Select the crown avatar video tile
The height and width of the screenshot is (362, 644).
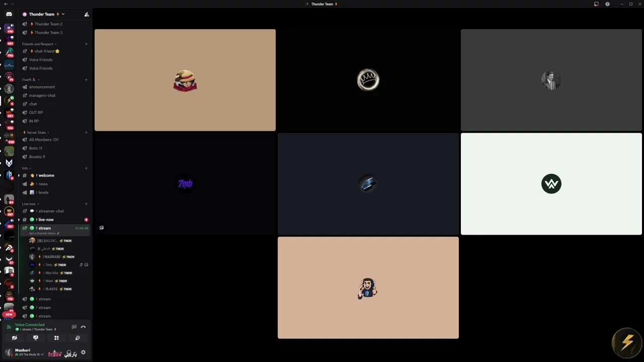coord(368,80)
